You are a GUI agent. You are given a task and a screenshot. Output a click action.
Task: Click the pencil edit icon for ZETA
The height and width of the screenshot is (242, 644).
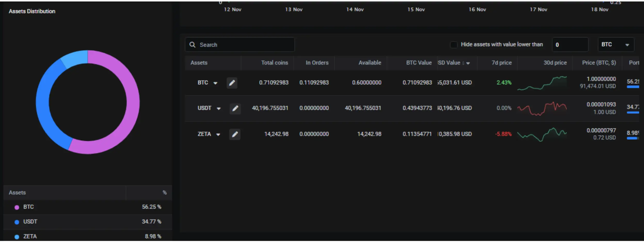235,134
